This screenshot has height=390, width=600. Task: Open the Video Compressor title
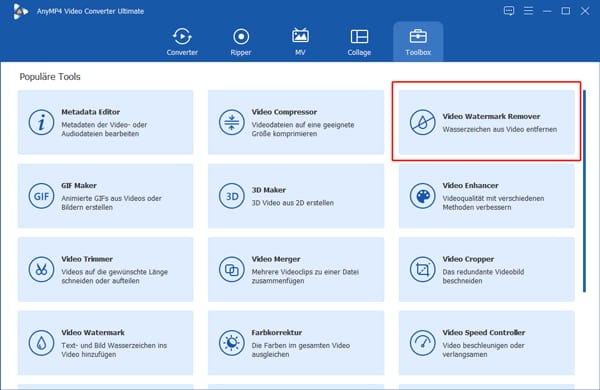pyautogui.click(x=284, y=112)
